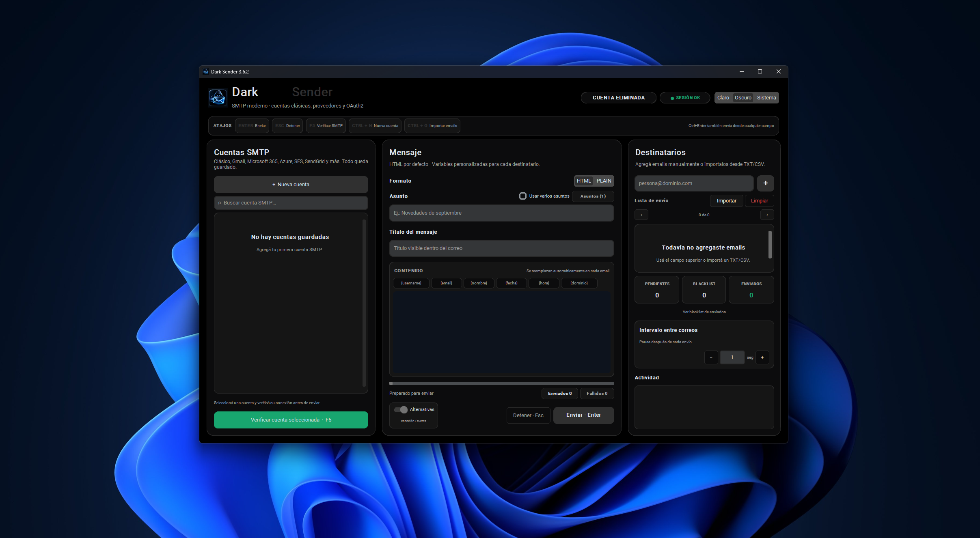The width and height of the screenshot is (980, 538).
Task: Click Nueva cuenta button
Action: [291, 185]
